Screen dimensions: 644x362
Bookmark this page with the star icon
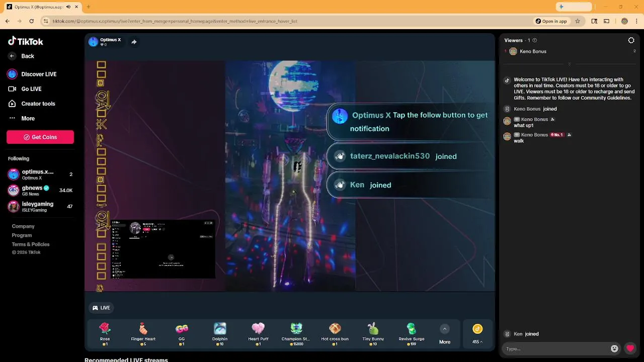[578, 21]
